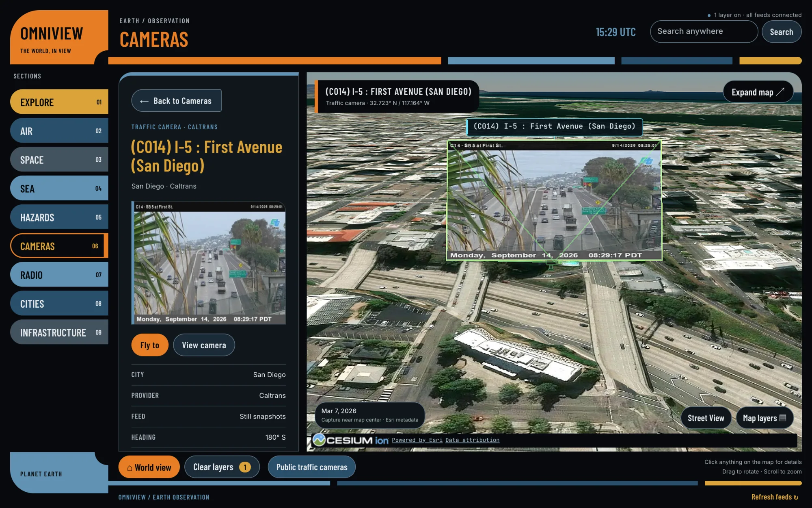
Task: Open the Cities section
Action: [59, 304]
